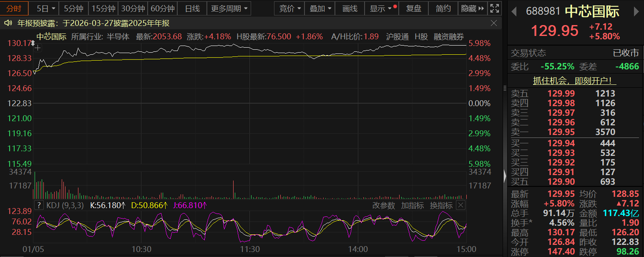The height and width of the screenshot is (257, 644).
Task: Open the 显示 display dropdown
Action: click(381, 8)
